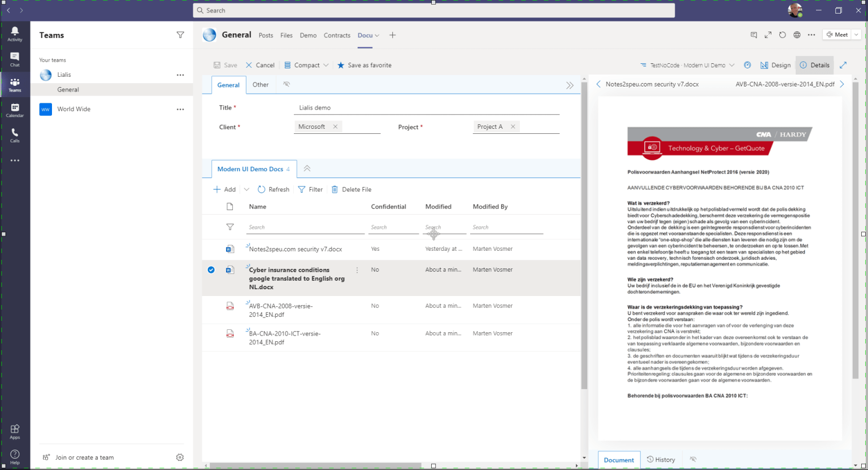Click Save as favorite
The width and height of the screenshot is (868, 470).
(364, 65)
